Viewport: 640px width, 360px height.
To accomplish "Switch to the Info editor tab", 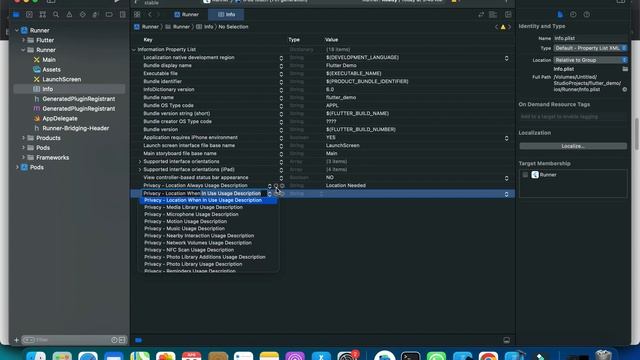I will 226,15.
